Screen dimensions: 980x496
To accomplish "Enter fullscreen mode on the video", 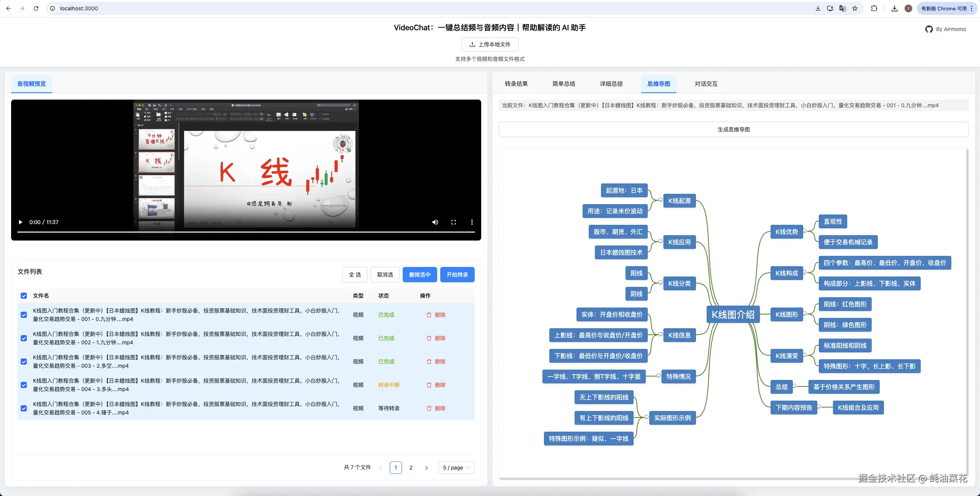I will coord(453,222).
